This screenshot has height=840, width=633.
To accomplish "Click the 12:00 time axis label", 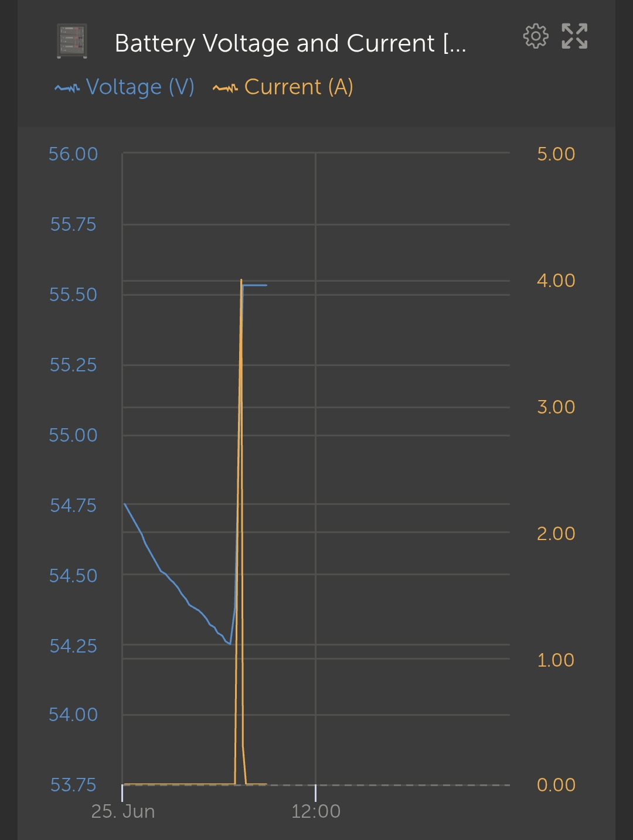I will point(316,811).
